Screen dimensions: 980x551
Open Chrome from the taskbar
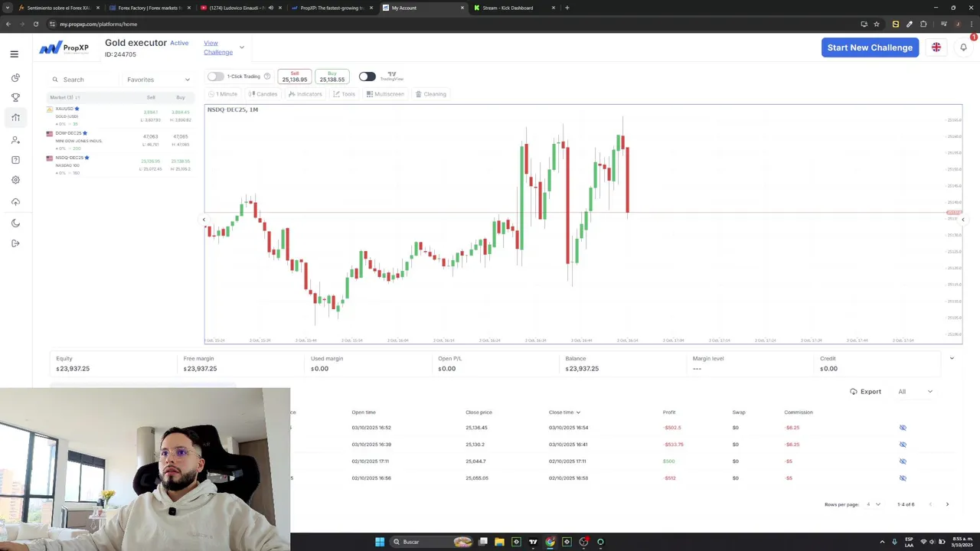[550, 542]
